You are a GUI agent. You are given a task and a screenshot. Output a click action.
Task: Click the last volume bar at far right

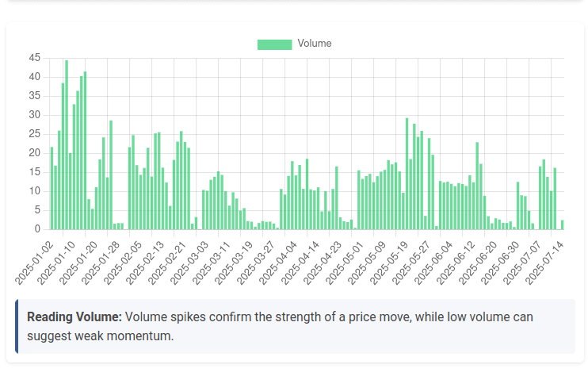[x=563, y=224]
